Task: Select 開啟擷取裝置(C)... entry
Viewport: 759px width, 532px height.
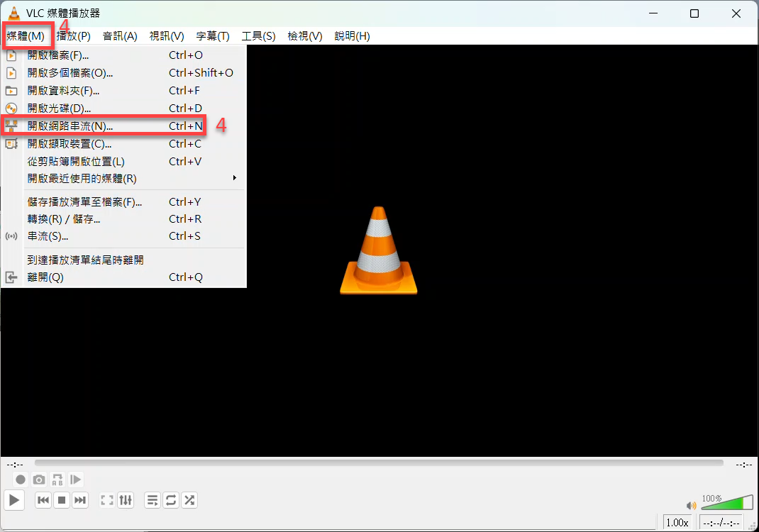Action: click(124, 144)
